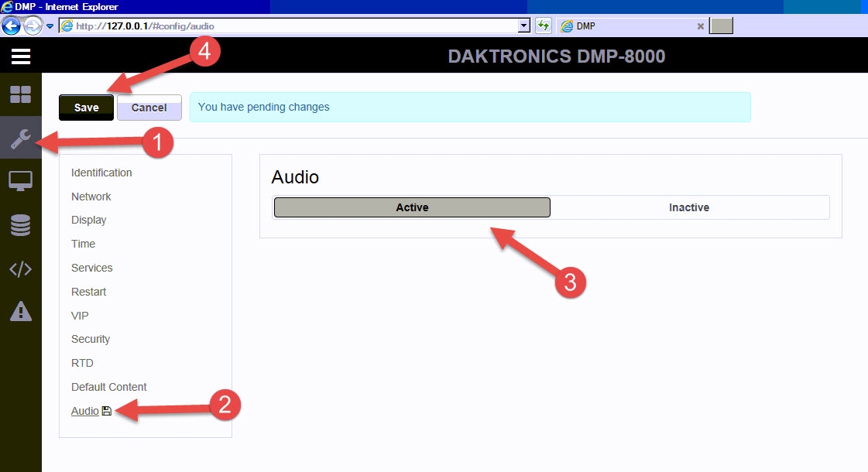The width and height of the screenshot is (868, 472).
Task: Open the hamburger navigation menu
Action: (x=20, y=55)
